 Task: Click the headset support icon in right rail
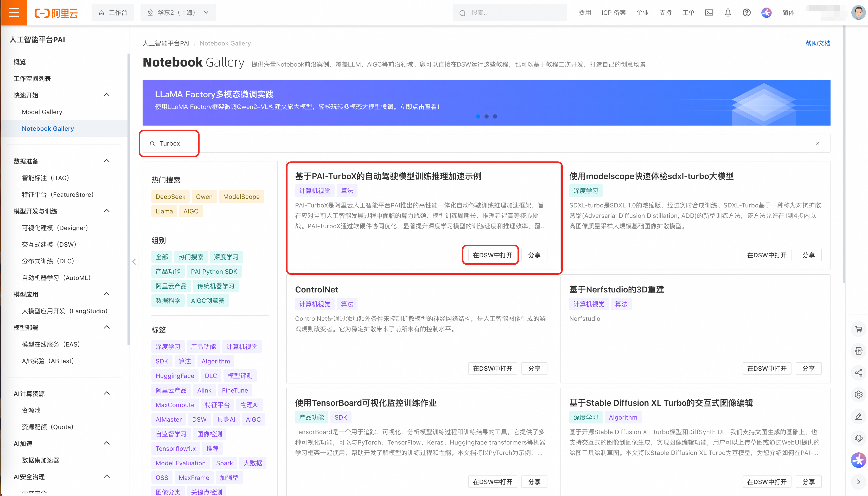(858, 438)
